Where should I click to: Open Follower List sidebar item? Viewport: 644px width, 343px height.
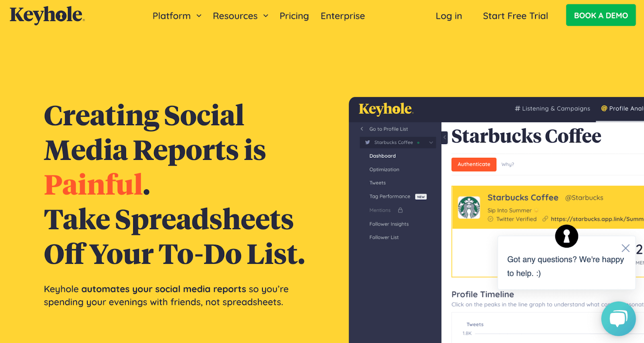[x=384, y=237]
